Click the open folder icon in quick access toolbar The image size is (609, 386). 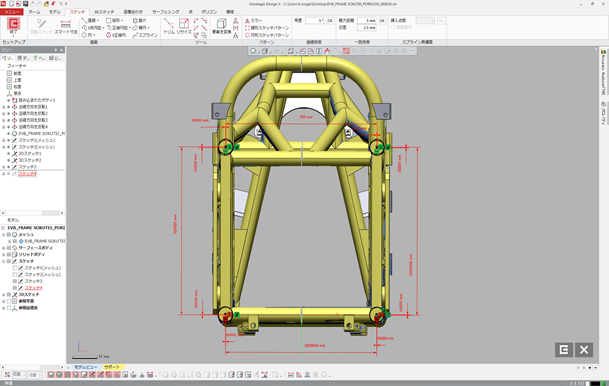pos(46,3)
